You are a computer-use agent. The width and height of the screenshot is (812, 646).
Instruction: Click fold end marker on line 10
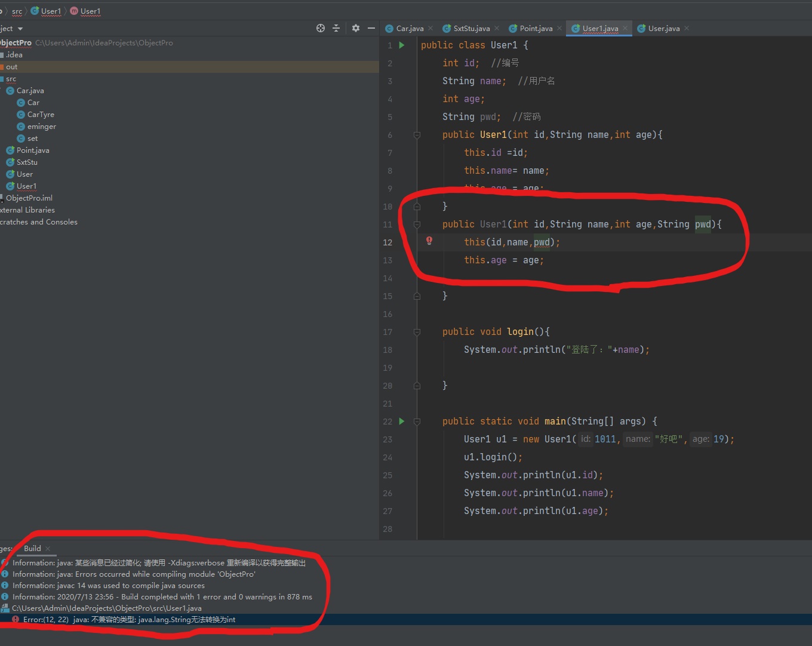pos(417,207)
